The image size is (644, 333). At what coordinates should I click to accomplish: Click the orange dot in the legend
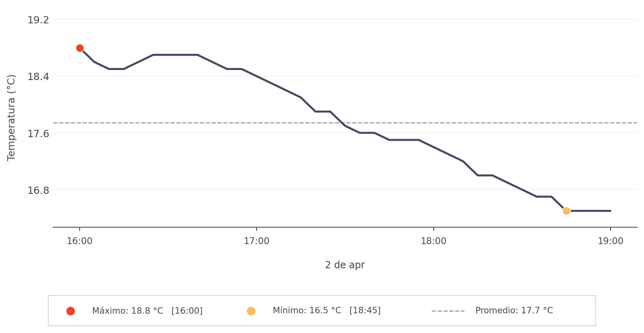tap(251, 311)
